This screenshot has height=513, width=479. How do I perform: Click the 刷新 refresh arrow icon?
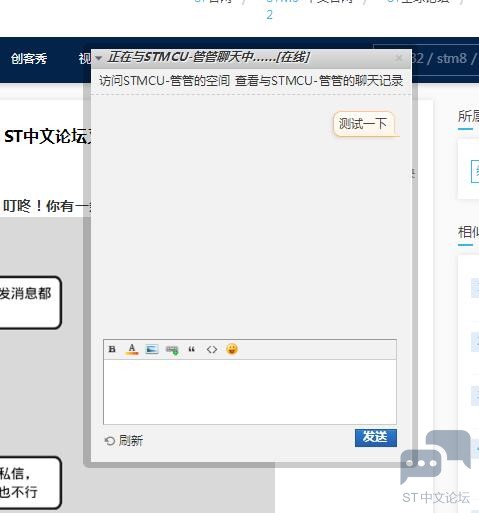[110, 441]
